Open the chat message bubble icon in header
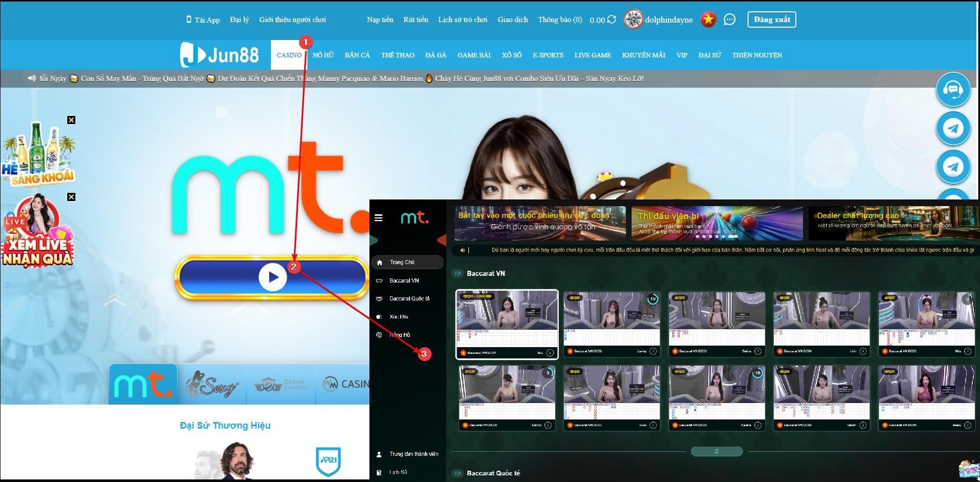The image size is (980, 482). pyautogui.click(x=729, y=19)
